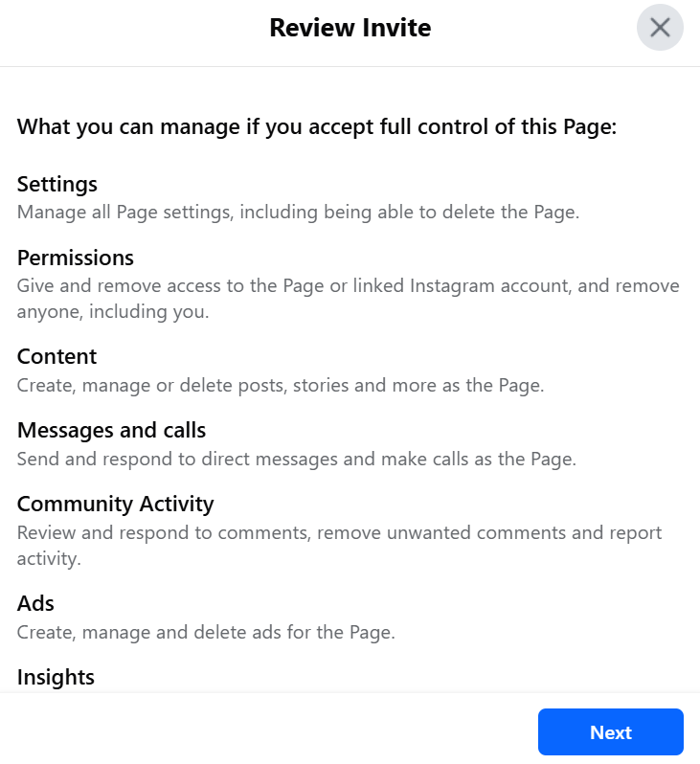700x764 pixels.
Task: Select the Messages and calls heading
Action: click(111, 430)
